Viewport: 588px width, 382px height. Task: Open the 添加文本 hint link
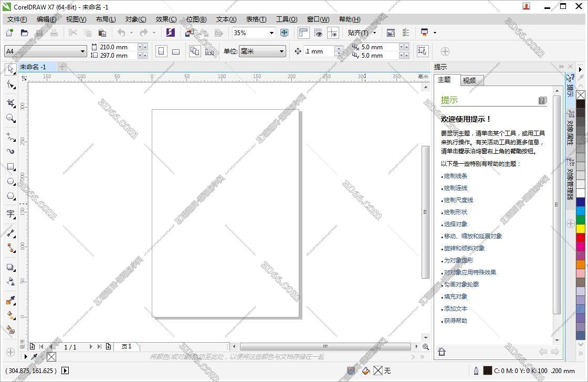click(456, 309)
